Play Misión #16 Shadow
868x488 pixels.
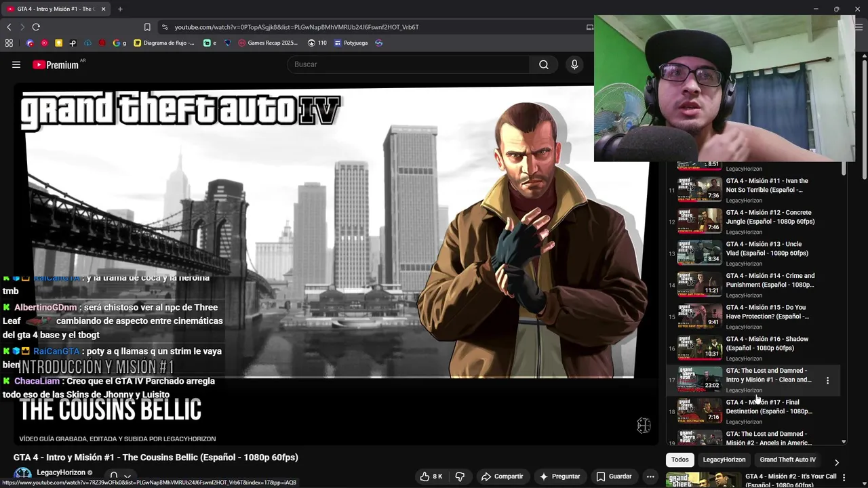click(753, 348)
